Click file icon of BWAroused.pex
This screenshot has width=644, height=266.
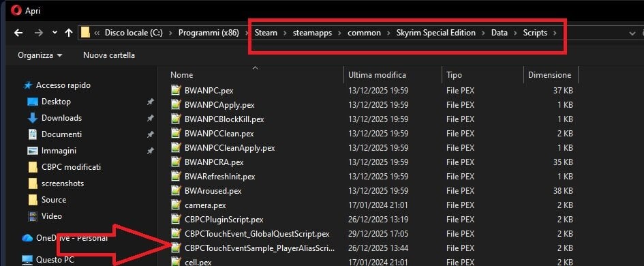pos(176,191)
